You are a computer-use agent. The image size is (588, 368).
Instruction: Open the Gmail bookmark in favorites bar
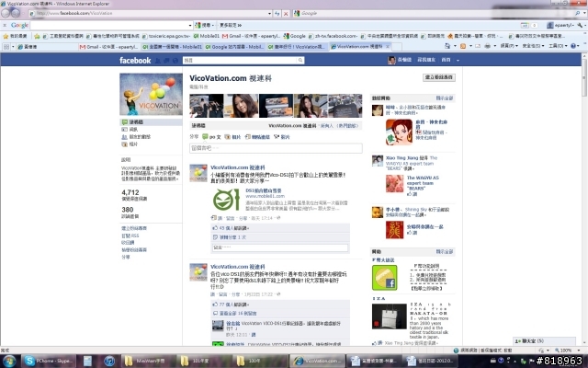251,36
